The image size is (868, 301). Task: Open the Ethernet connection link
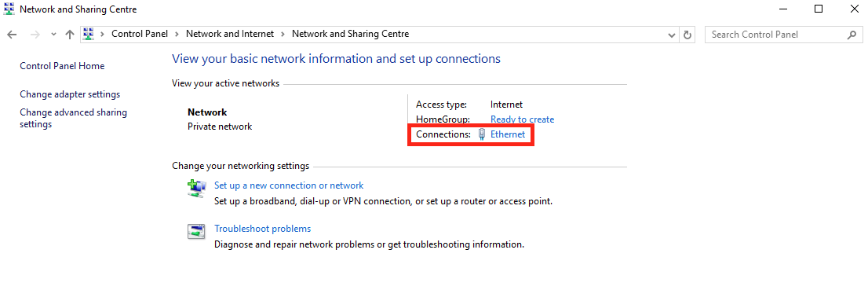click(x=508, y=134)
